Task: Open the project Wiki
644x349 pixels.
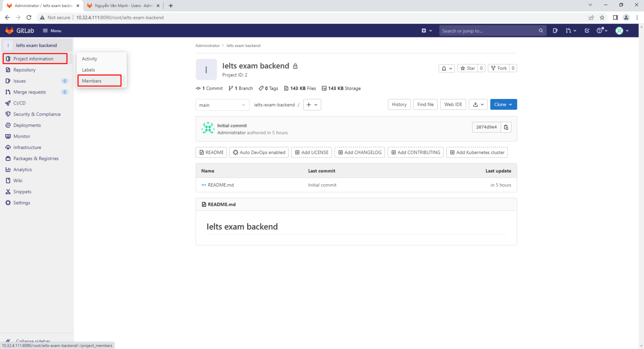Action: 17,180
